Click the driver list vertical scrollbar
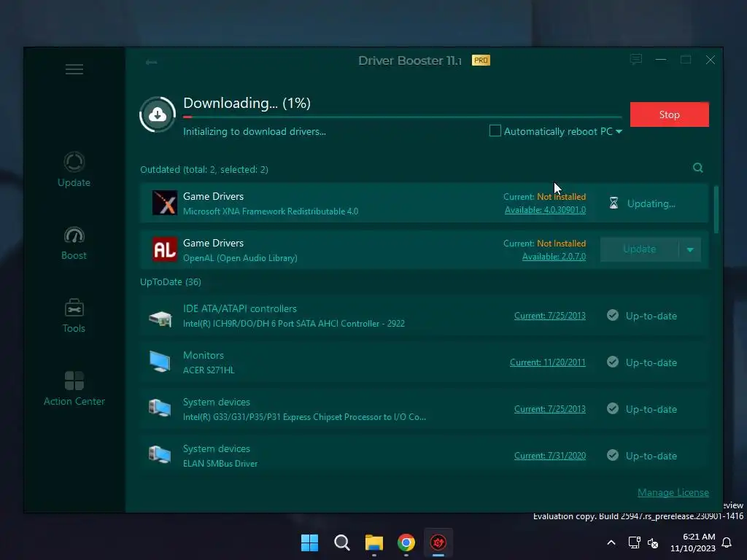The height and width of the screenshot is (560, 747). click(716, 209)
